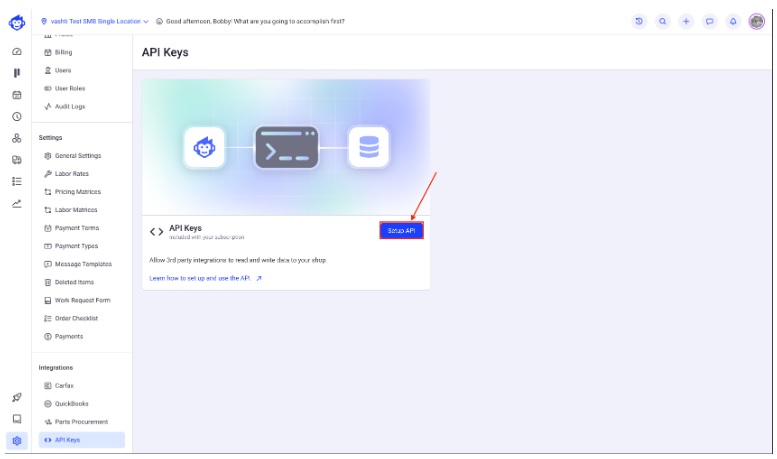Screen dimensions: 777x459
Task: Go to Labor Rates settings
Action: (x=71, y=174)
